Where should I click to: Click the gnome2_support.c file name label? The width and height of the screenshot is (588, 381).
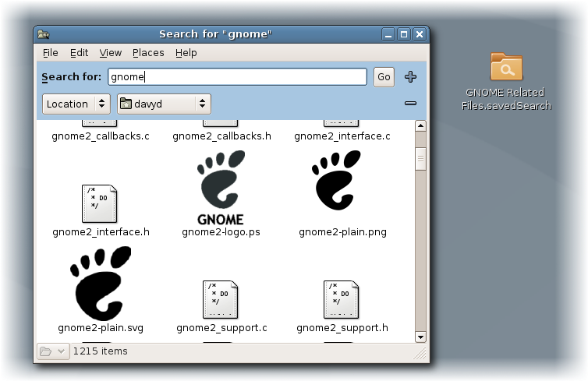click(x=221, y=328)
